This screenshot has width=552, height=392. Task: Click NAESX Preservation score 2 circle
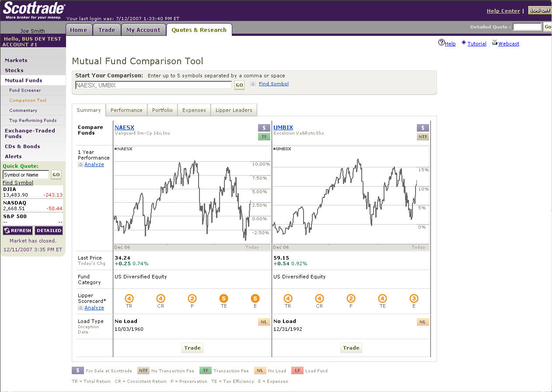coord(192,298)
